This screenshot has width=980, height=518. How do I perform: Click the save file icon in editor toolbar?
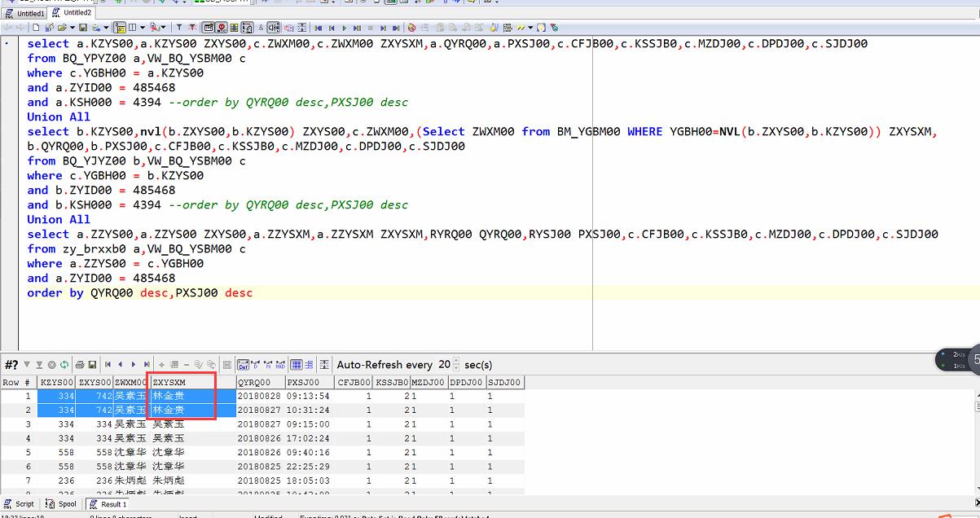point(81,28)
